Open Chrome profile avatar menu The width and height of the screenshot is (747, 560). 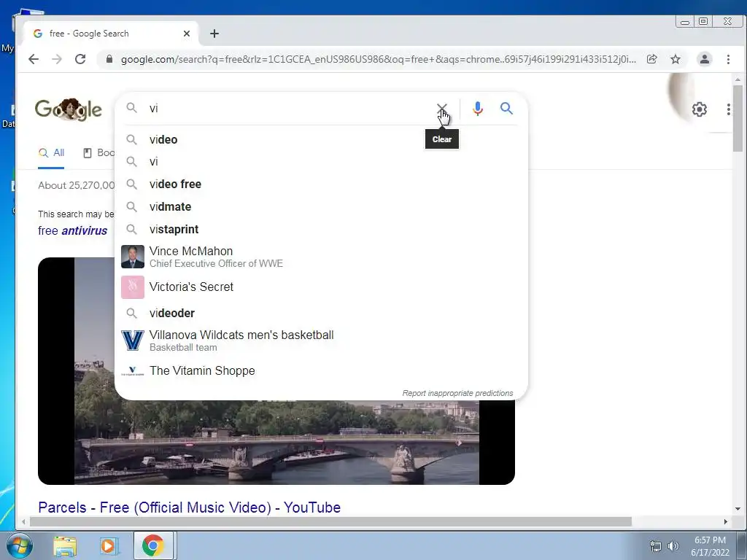pos(704,59)
